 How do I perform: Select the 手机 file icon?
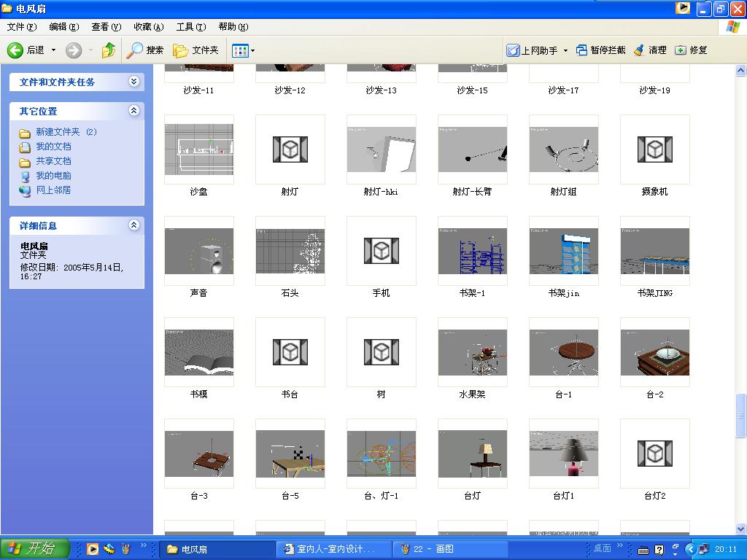[381, 251]
